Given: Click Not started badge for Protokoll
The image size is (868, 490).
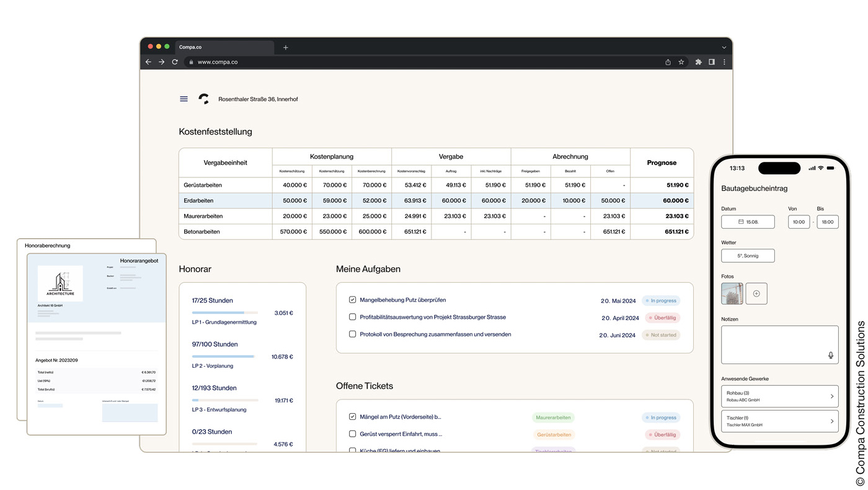Looking at the screenshot, I should [661, 335].
